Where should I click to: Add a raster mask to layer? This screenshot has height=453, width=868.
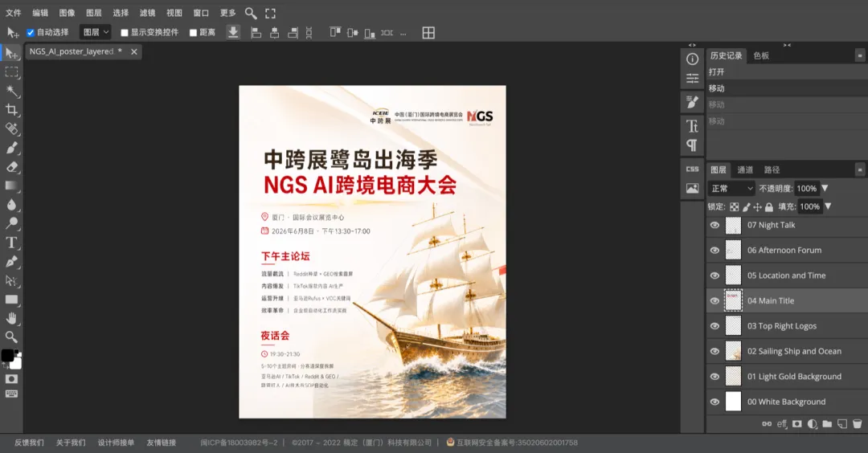[x=796, y=424]
